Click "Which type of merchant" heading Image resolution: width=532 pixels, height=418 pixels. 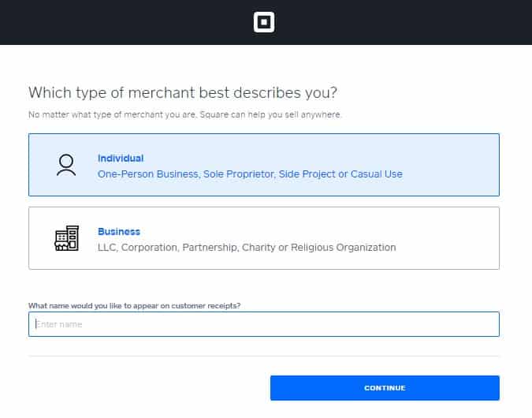[183, 93]
